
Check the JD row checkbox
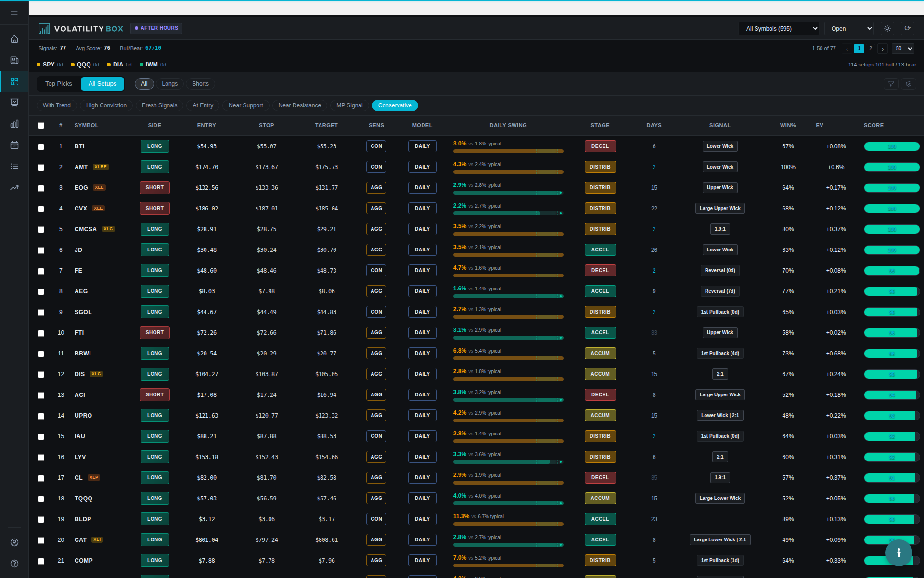point(41,250)
